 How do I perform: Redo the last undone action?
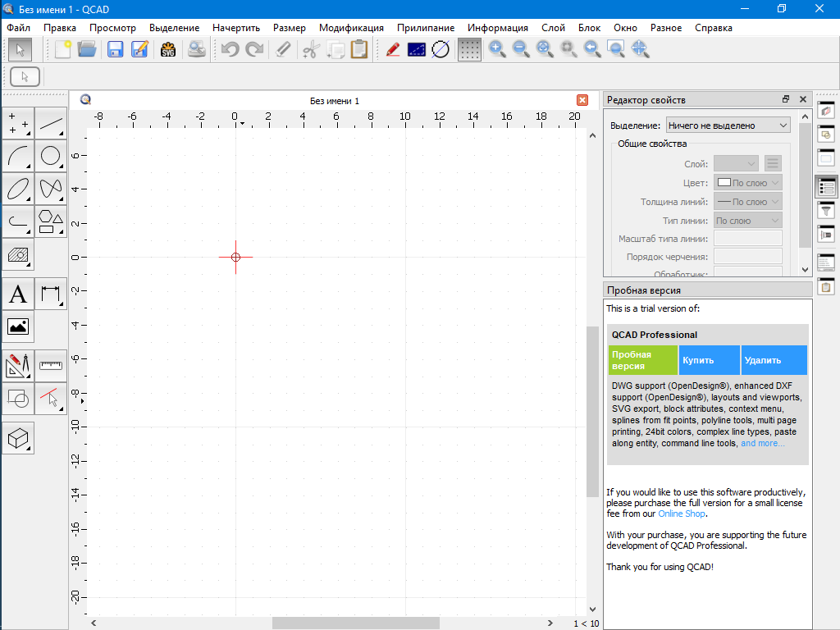point(254,49)
